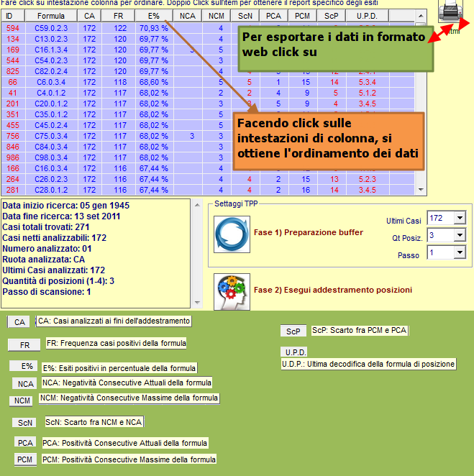Click Fase 1) Preparazione buffer label
This screenshot has height=476, width=474.
tap(309, 232)
